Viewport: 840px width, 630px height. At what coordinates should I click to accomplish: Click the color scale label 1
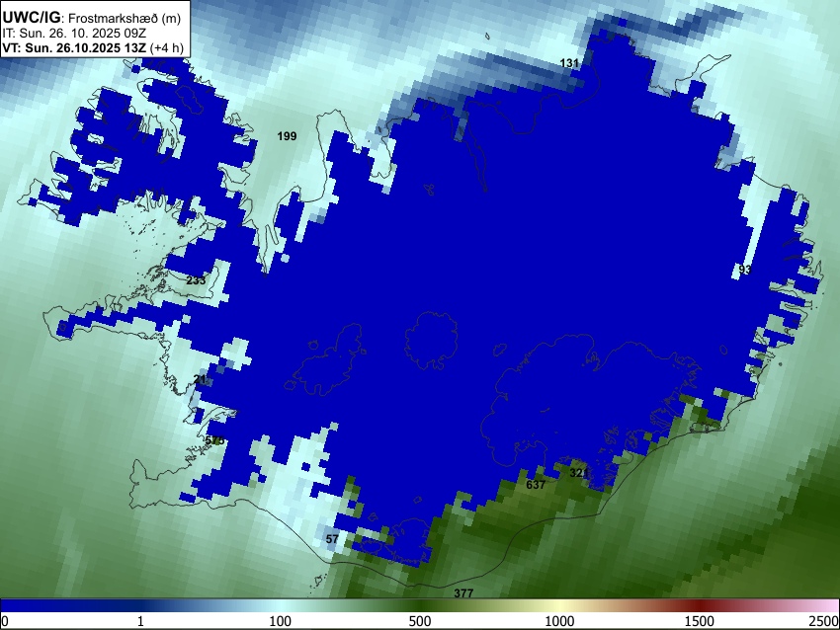140,621
